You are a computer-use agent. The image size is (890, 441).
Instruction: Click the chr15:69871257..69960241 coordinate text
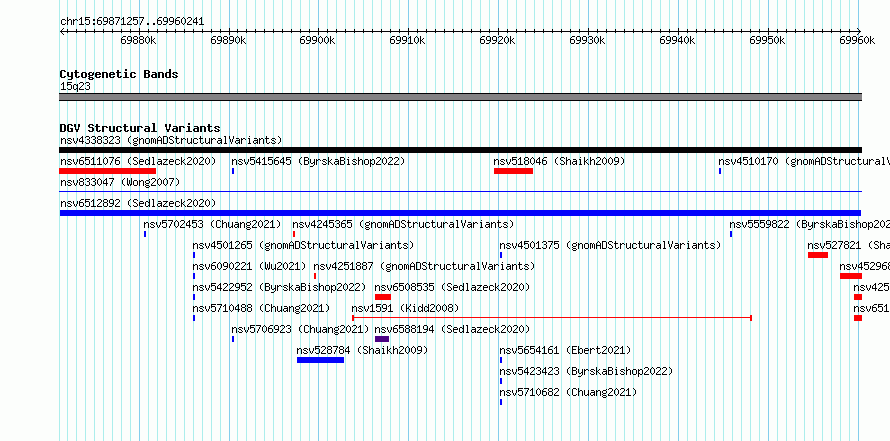click(x=132, y=22)
